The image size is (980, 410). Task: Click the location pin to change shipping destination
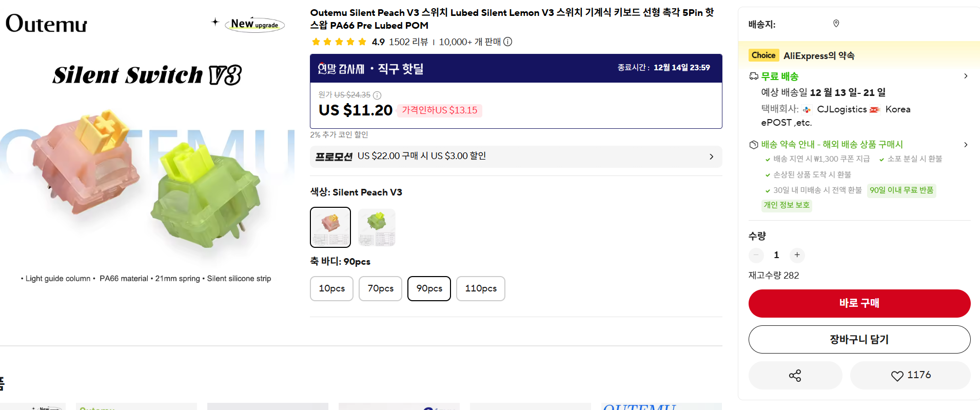[836, 23]
